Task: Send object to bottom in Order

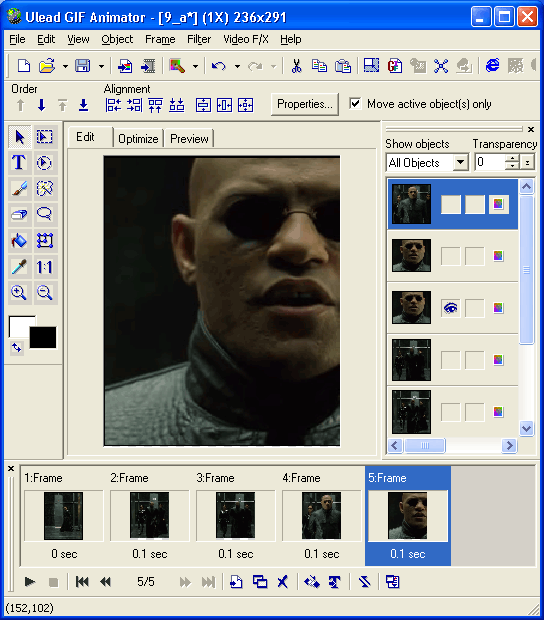Action: (x=83, y=105)
